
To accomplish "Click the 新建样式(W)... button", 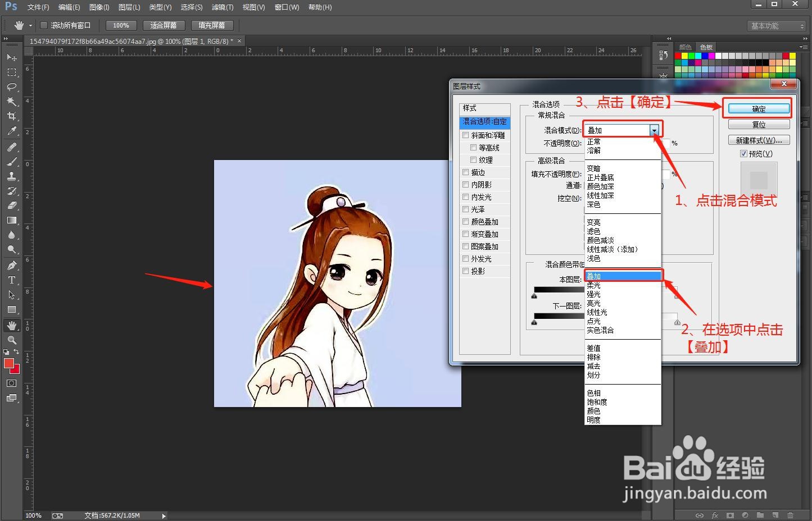I will [x=759, y=140].
